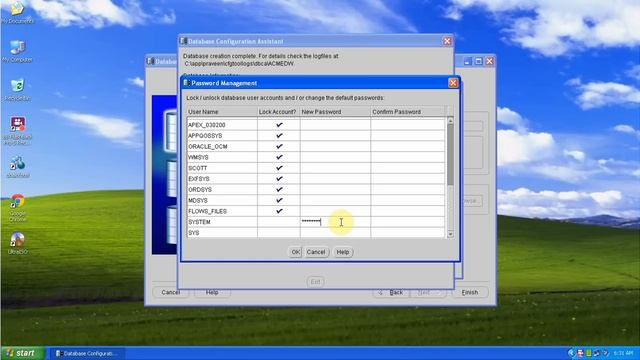Screen dimensions: 640x360
Task: Click Help in the background wizard window
Action: pos(212,292)
